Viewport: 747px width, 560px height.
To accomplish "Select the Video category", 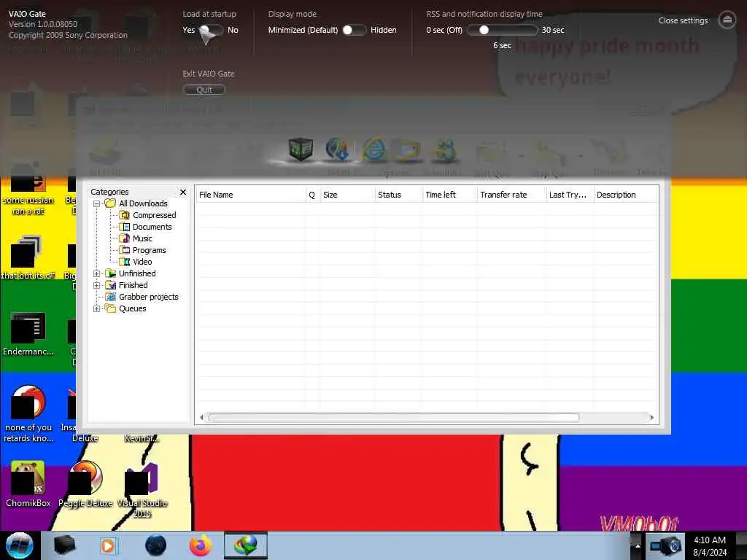I will click(x=142, y=262).
